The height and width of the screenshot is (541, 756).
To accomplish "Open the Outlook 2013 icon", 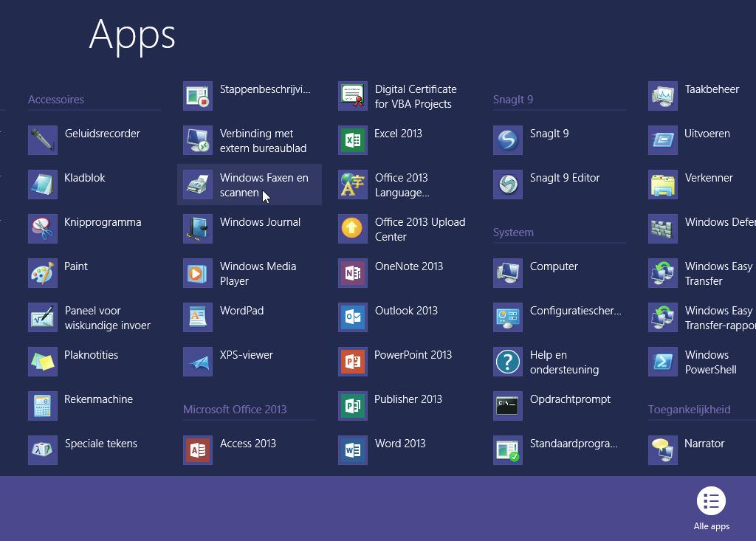I will pyautogui.click(x=353, y=318).
